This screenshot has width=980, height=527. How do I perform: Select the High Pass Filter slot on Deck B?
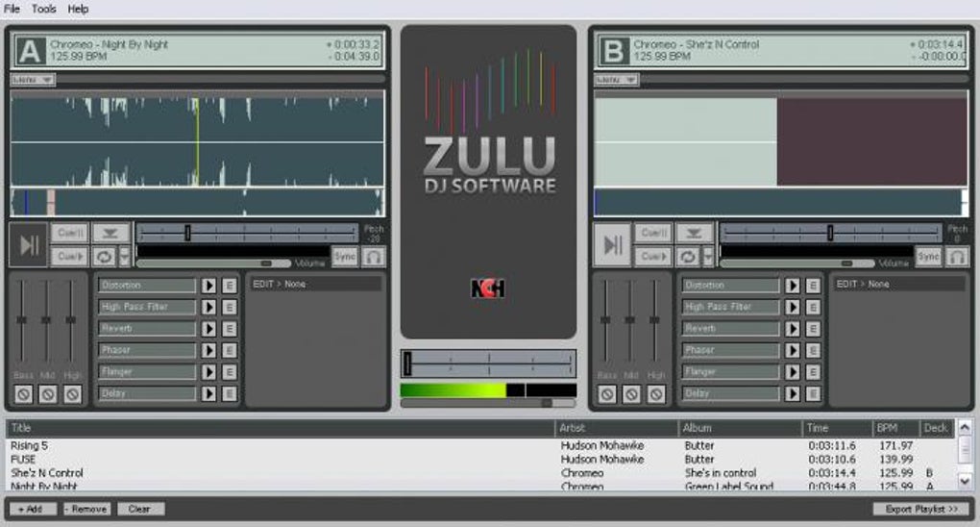(730, 308)
